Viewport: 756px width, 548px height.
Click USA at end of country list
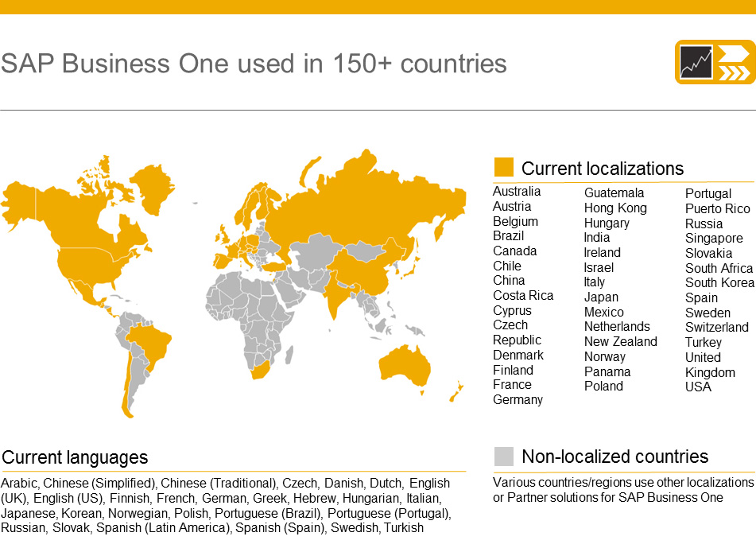[x=698, y=387]
